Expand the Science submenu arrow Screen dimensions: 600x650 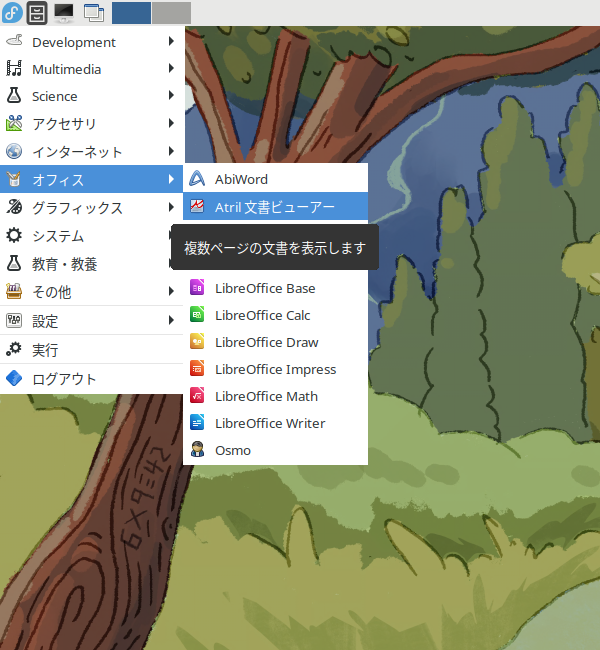171,95
